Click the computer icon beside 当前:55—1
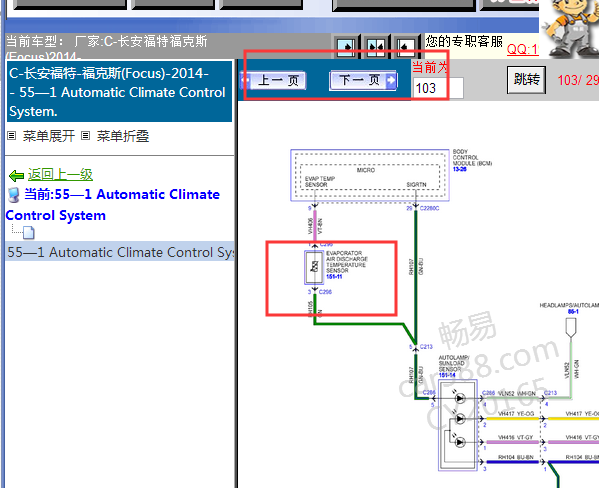 [x=14, y=195]
